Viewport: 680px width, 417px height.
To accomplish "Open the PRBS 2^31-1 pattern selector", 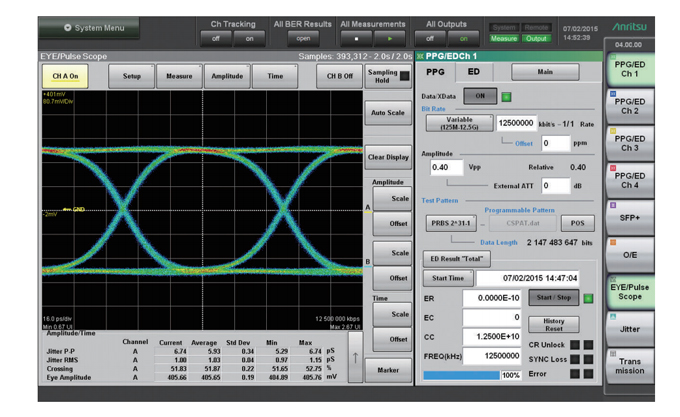I will (452, 223).
